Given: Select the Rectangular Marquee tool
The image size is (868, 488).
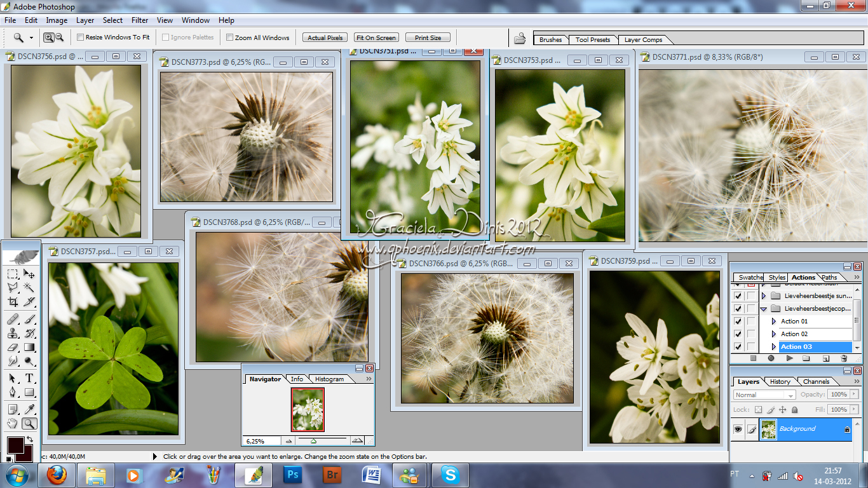Looking at the screenshot, I should click(13, 274).
